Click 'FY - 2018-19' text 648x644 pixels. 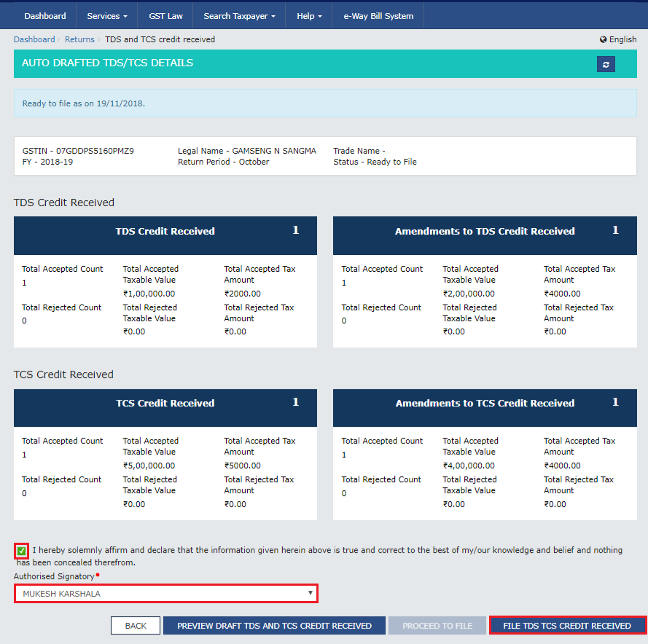tap(47, 162)
